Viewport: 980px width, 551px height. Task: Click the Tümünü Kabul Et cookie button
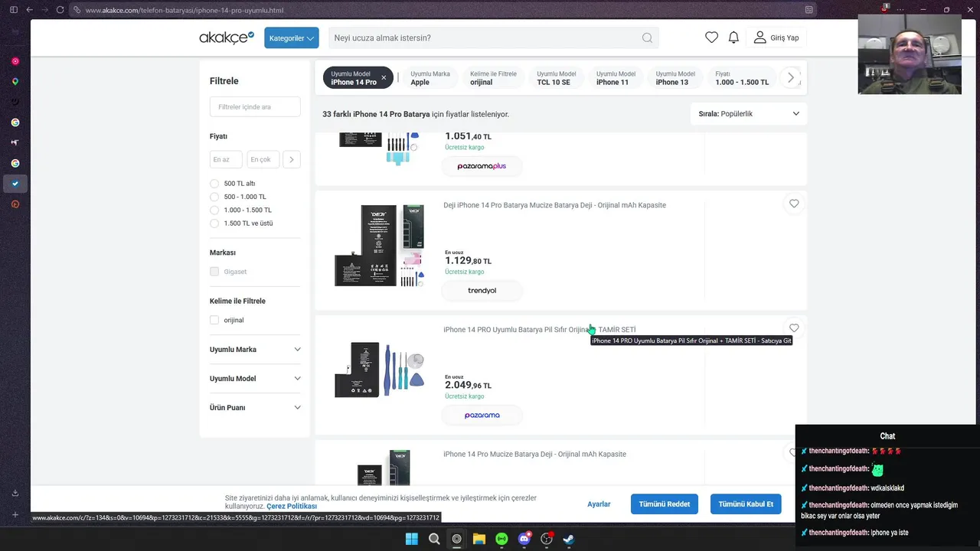(x=746, y=504)
